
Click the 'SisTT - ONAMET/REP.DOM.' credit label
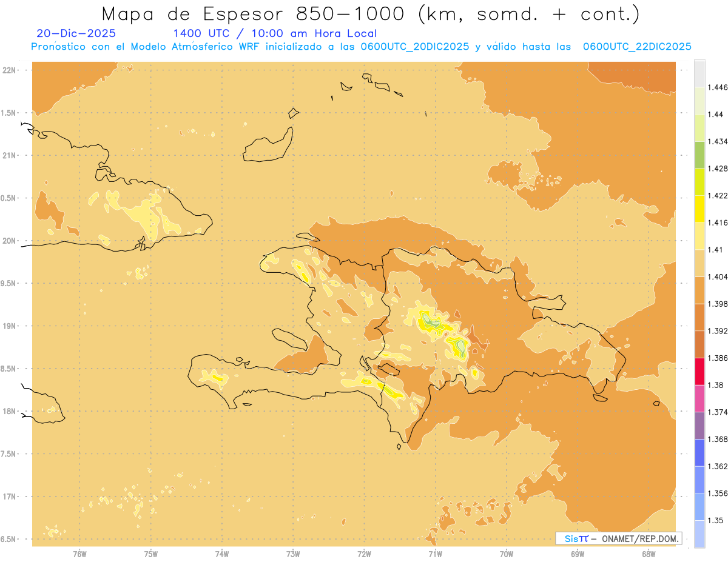(x=618, y=538)
